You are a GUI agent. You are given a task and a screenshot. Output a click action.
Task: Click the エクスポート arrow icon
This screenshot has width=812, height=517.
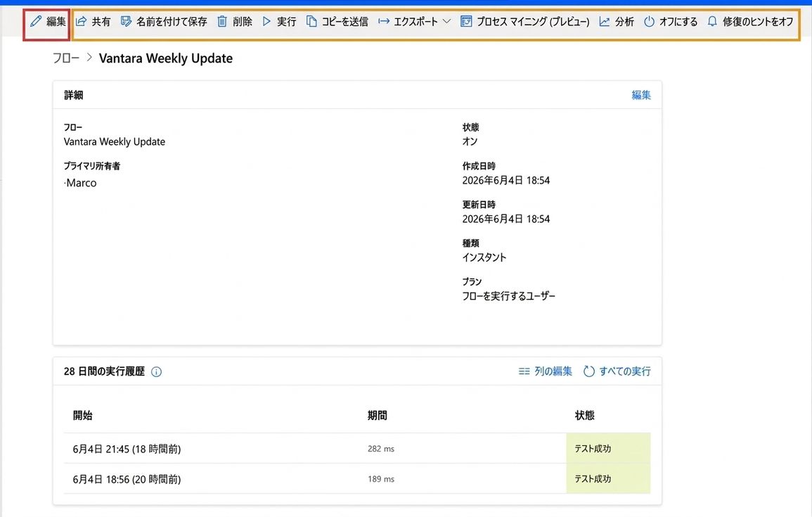[x=384, y=21]
